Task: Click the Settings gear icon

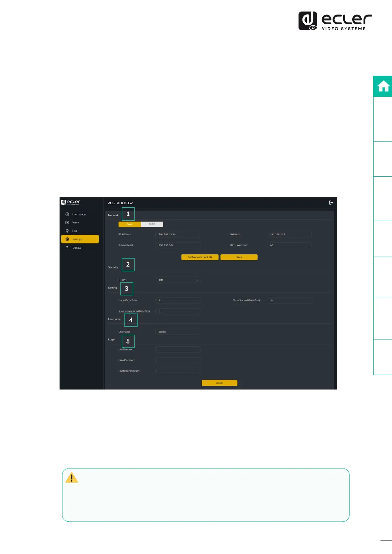Action: pos(67,239)
